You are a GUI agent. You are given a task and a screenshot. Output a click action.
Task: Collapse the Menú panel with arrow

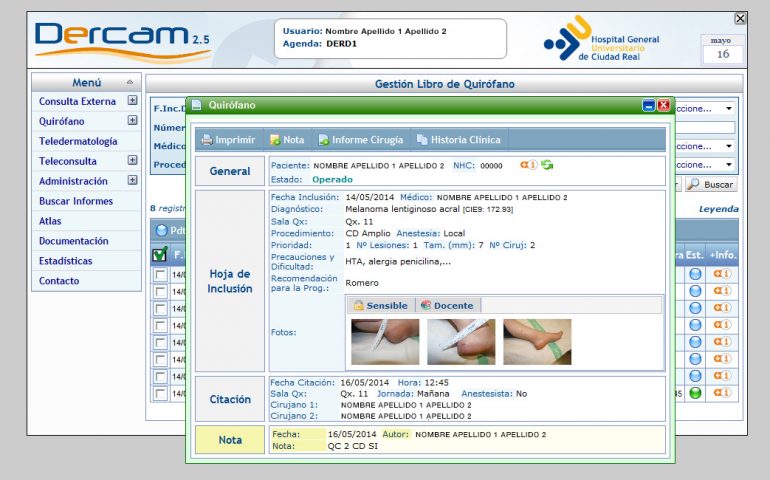tap(129, 82)
